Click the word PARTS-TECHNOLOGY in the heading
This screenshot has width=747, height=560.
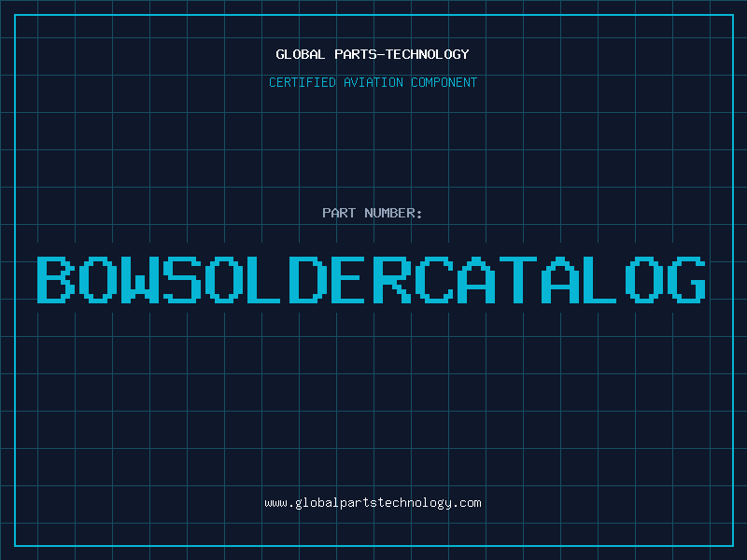(x=401, y=54)
